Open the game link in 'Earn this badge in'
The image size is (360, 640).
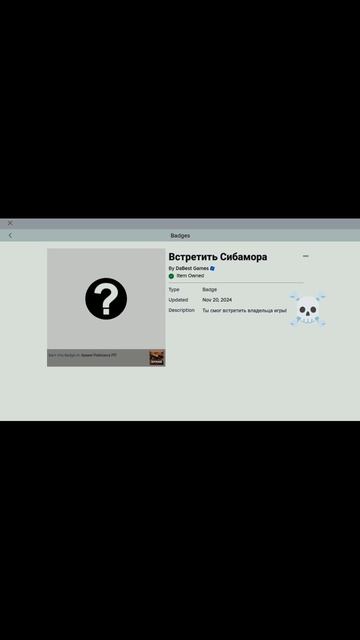(x=98, y=355)
